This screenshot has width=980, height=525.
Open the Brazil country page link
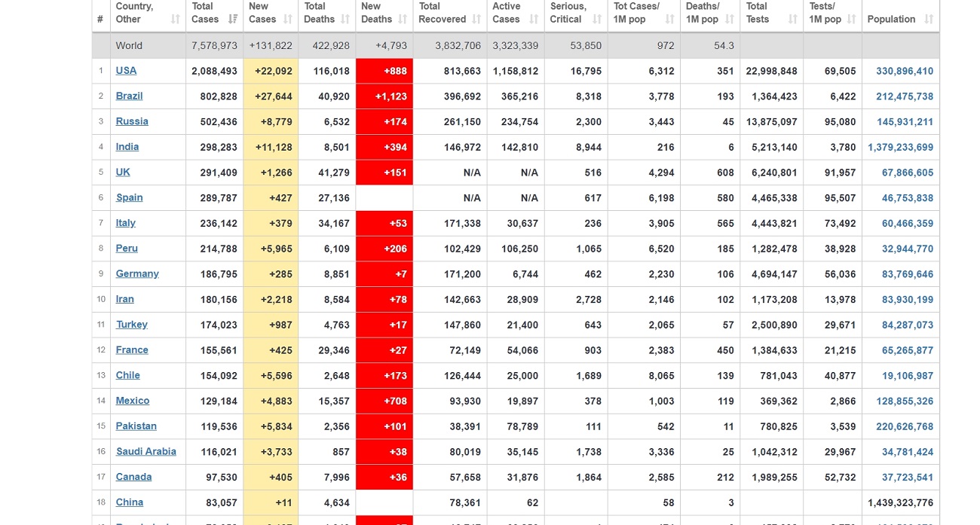(129, 96)
